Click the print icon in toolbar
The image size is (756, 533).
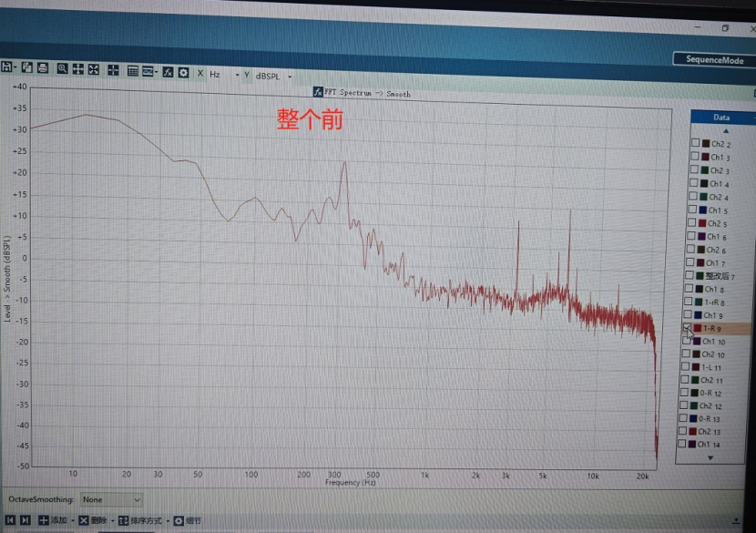pos(43,68)
